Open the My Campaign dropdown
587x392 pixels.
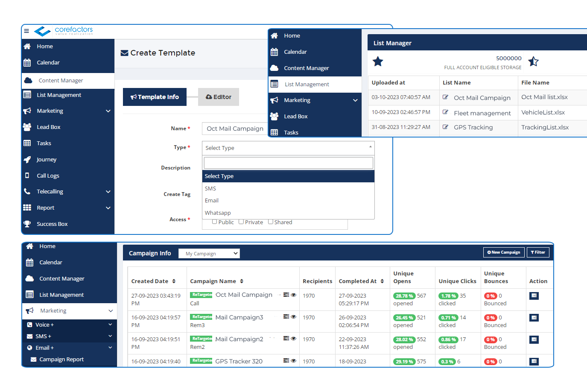coord(209,253)
